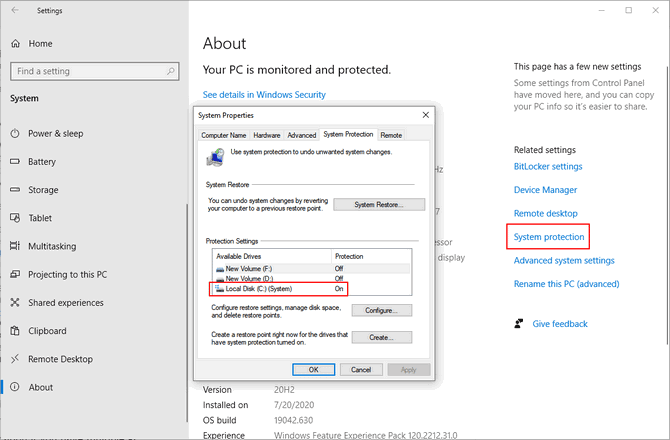Click Cancel in System Properties
Viewport: 670px width, 440px height.
(x=361, y=370)
